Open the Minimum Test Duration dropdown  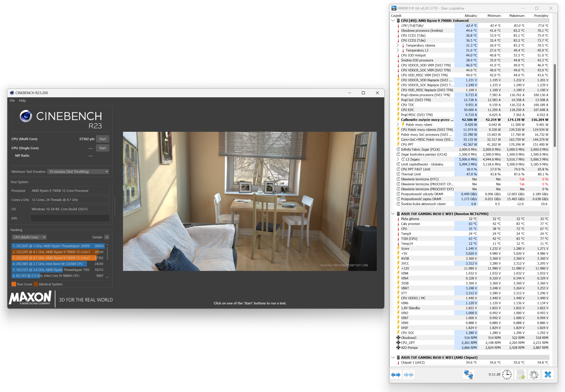[x=78, y=172]
